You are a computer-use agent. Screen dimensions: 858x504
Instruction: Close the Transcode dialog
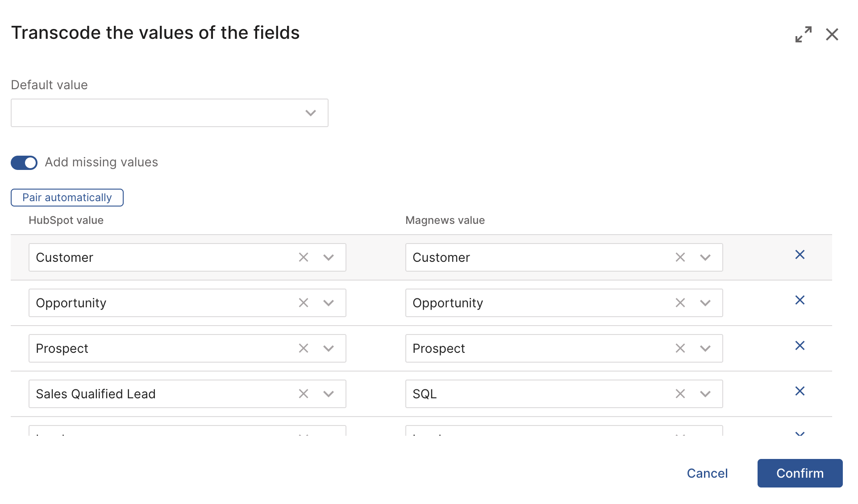pos(832,34)
